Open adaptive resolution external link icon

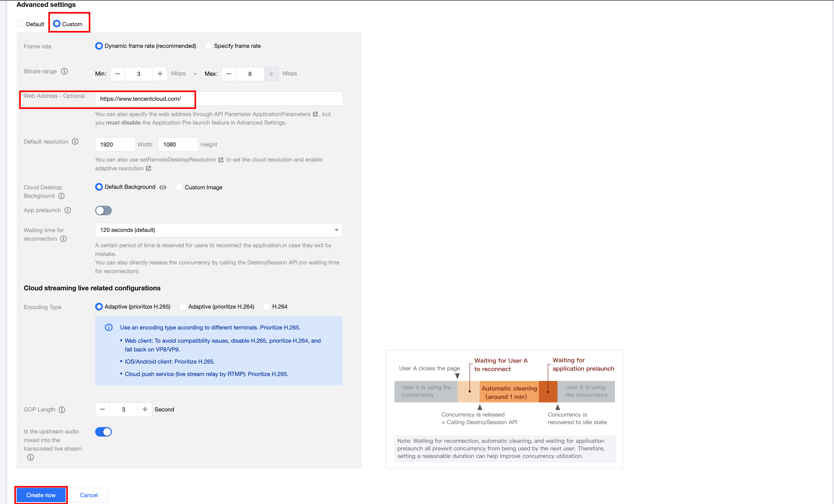click(x=148, y=168)
